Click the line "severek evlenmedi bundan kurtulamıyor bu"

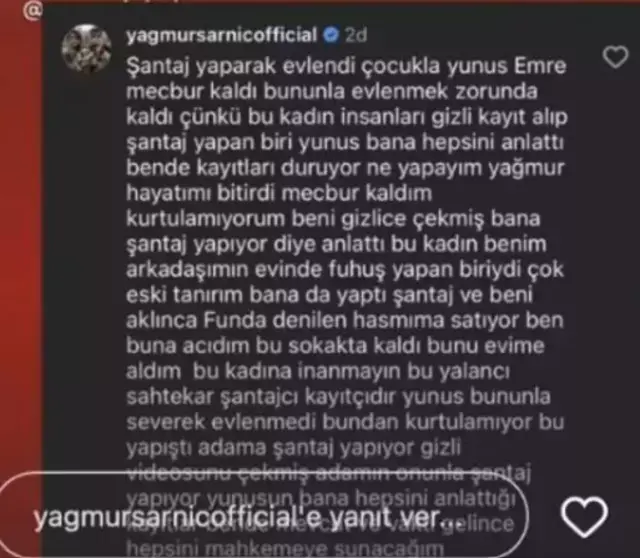[x=345, y=422]
